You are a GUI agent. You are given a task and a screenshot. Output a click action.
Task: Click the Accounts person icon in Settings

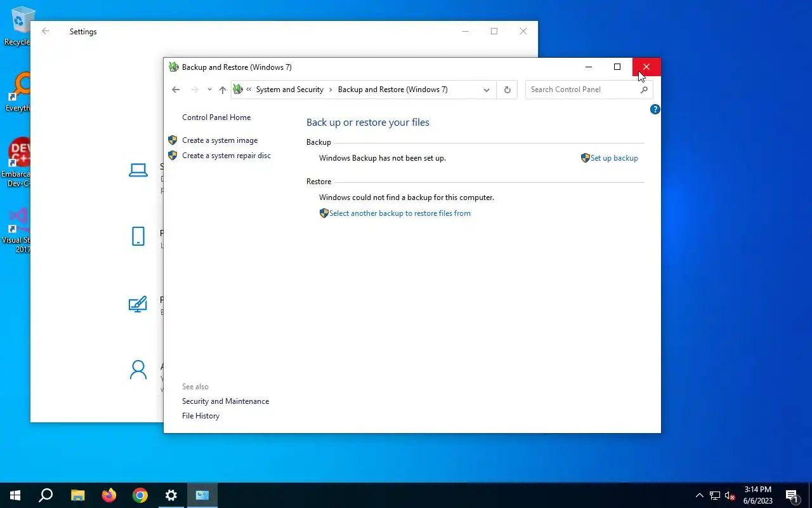[x=138, y=370]
